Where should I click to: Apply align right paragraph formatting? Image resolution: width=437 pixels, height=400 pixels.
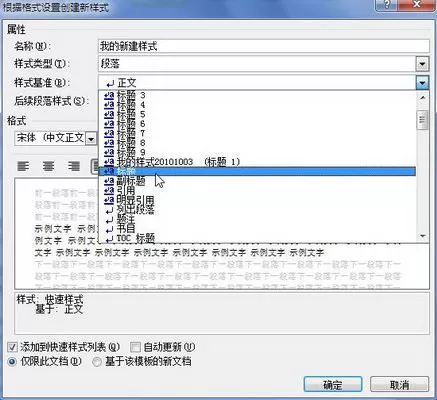(74, 166)
